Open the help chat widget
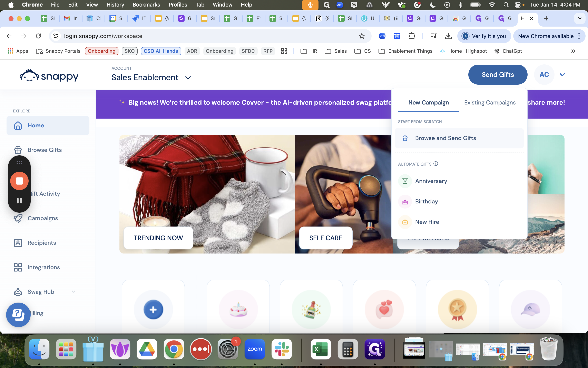 coord(18,314)
